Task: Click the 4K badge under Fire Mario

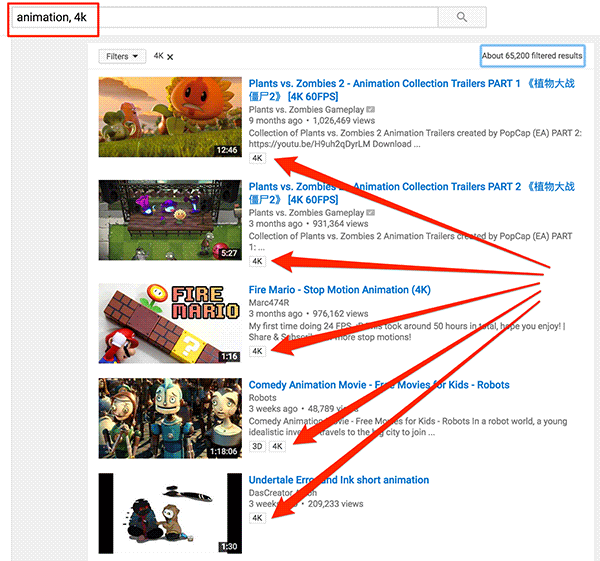Action: pyautogui.click(x=257, y=351)
